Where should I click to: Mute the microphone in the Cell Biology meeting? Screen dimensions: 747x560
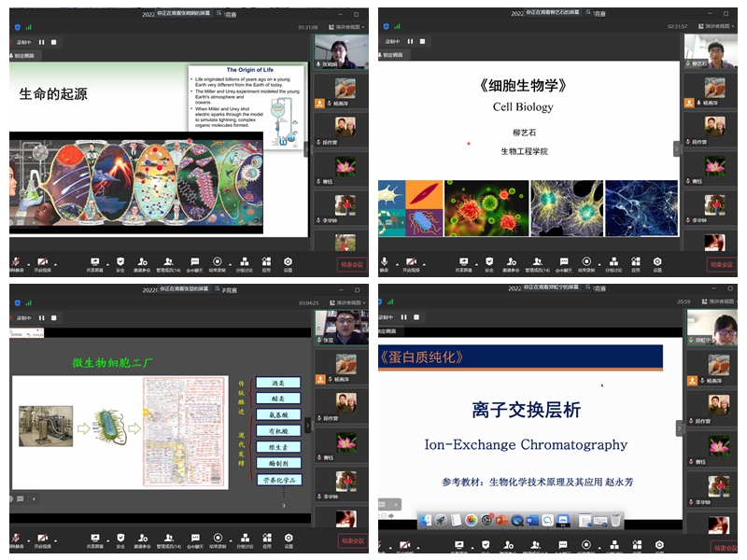[x=384, y=262]
